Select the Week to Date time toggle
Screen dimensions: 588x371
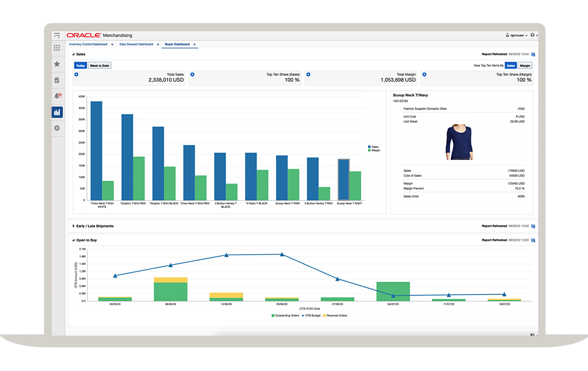tap(99, 65)
